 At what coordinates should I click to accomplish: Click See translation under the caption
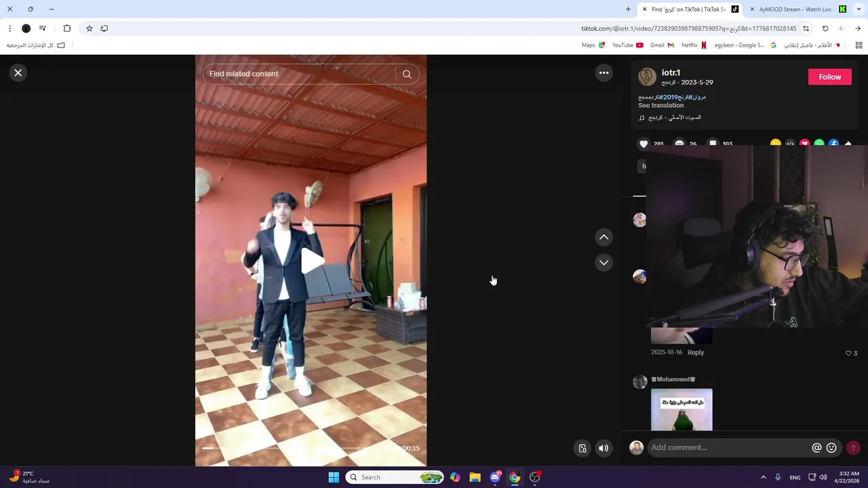660,105
